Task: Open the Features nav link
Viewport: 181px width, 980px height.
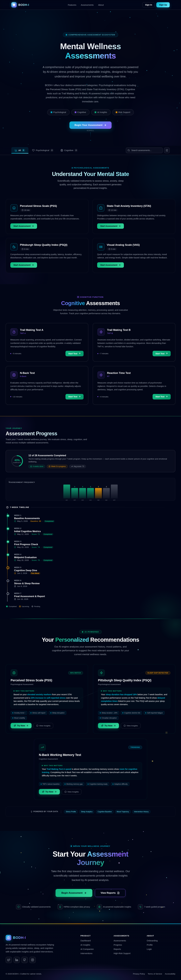Action: [72, 5]
